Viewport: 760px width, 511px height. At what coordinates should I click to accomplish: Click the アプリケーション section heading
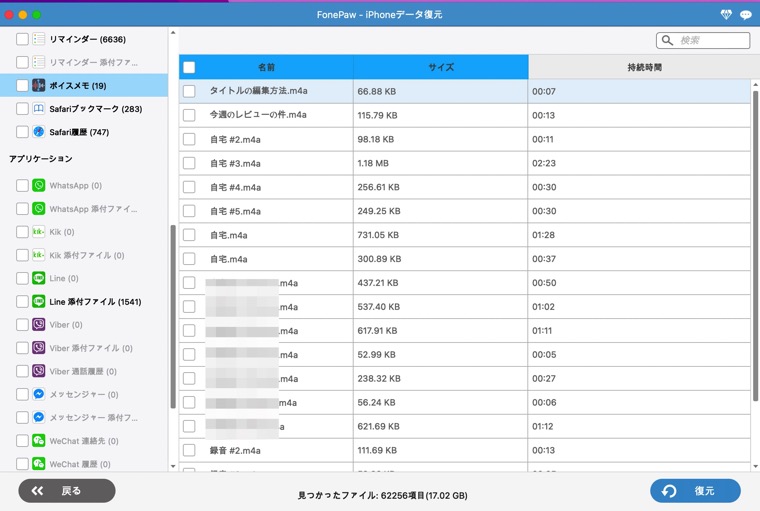click(x=41, y=159)
